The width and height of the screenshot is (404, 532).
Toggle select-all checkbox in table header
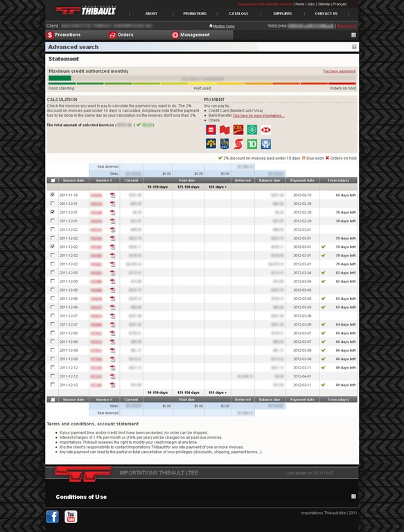(x=53, y=181)
